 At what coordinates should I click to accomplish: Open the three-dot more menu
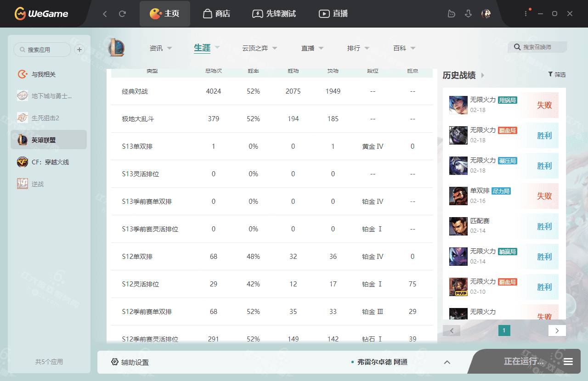click(x=526, y=14)
